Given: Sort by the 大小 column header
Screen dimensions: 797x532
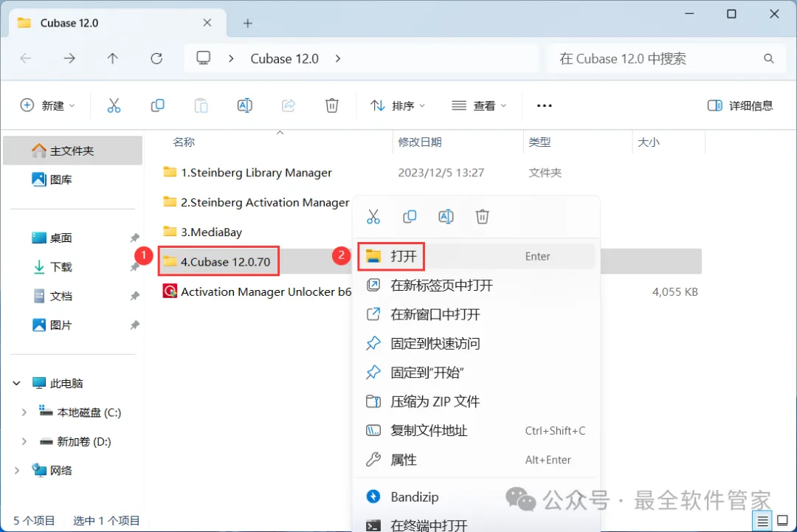Looking at the screenshot, I should coord(649,142).
